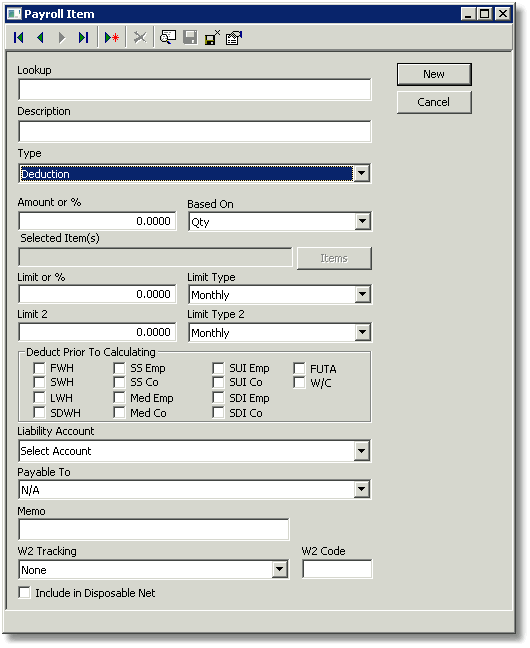Click into the Description text field
530x648 pixels.
tap(195, 131)
